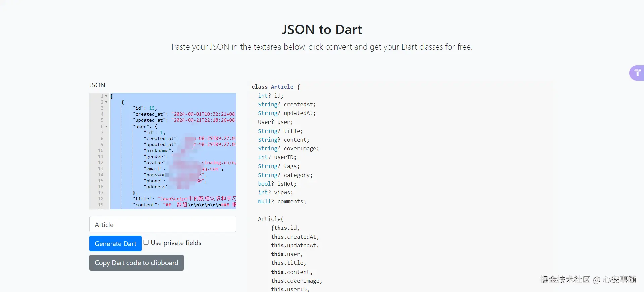Click the "class Article {" line
Screen dimensions: 644x292
point(276,87)
